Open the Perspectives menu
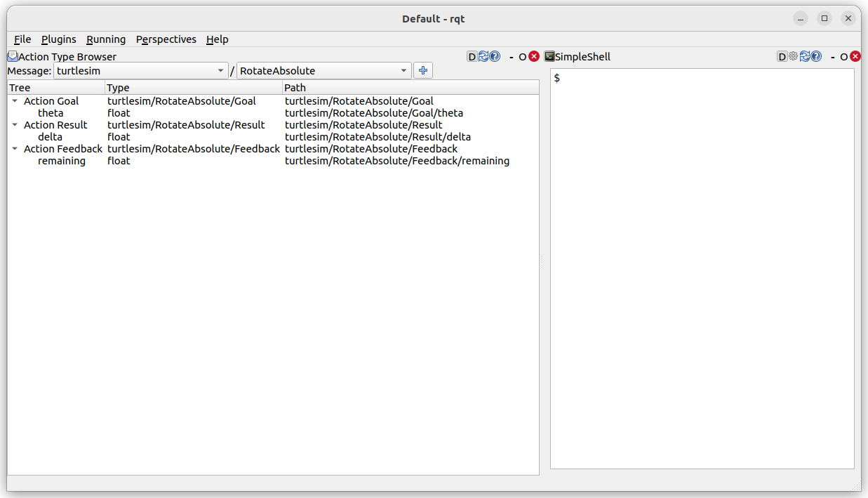Screen dimensions: 868x498 (166, 39)
